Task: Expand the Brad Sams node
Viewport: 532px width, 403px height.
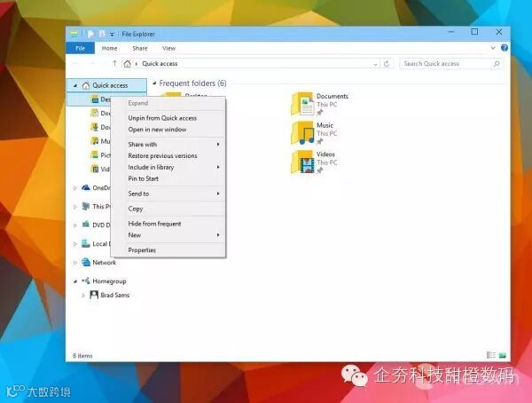Action: tap(83, 296)
